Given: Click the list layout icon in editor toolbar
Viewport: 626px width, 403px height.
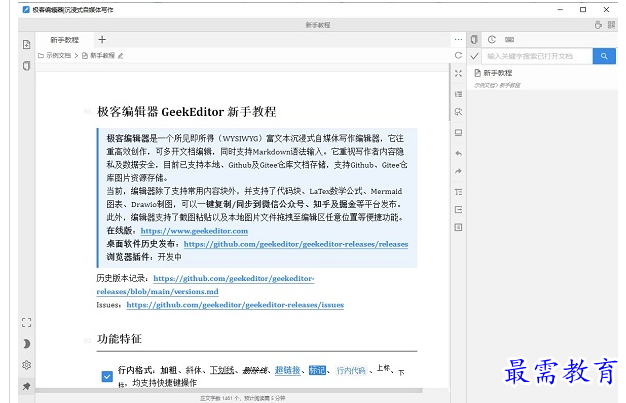Looking at the screenshot, I should [458, 94].
